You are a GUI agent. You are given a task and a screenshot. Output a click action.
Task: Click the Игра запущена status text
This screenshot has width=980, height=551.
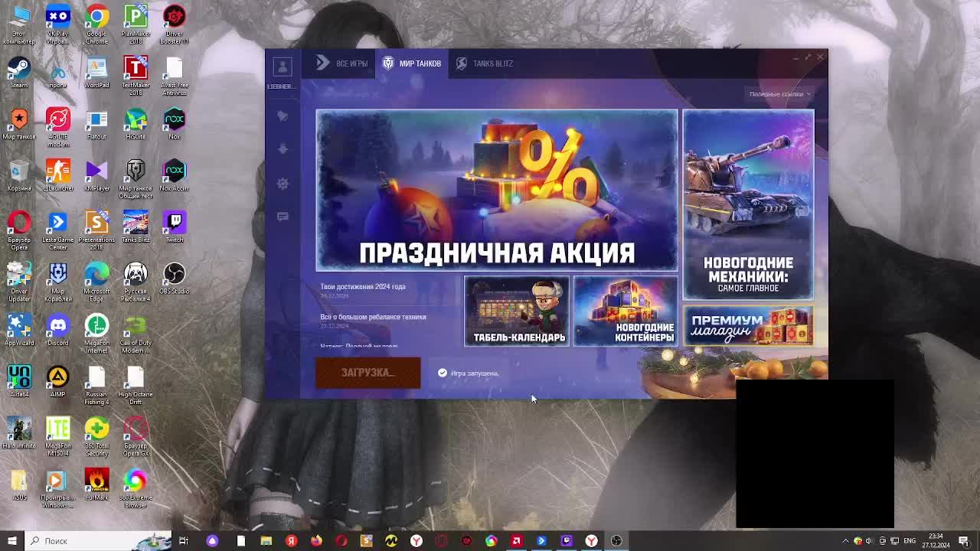pyautogui.click(x=475, y=373)
